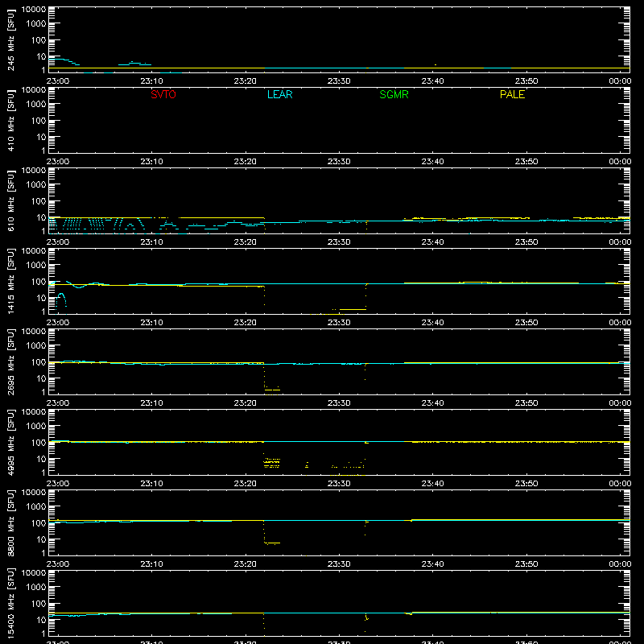Select the 1415 MHz [SFU] axis label
Screen dimensions: 644x644
11,281
